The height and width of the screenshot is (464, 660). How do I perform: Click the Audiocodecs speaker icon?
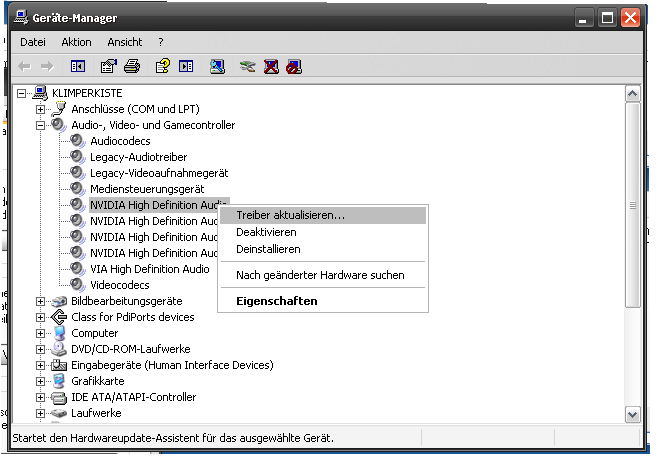coord(77,141)
